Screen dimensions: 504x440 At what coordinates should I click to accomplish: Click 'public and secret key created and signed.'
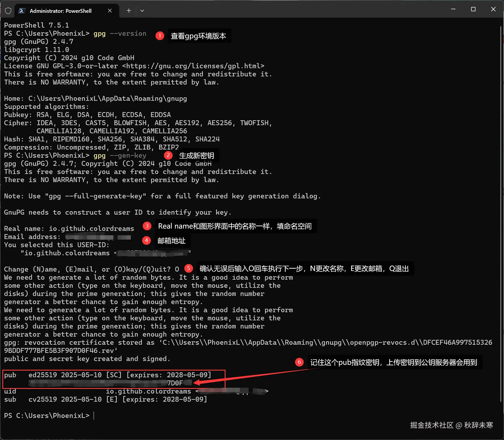87,359
